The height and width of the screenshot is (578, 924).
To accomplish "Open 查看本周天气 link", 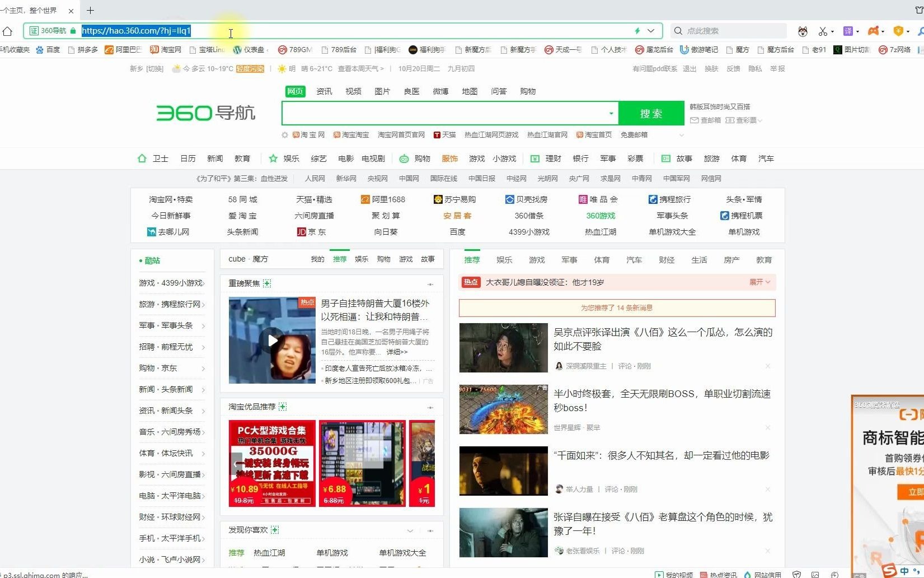I will coord(360,69).
